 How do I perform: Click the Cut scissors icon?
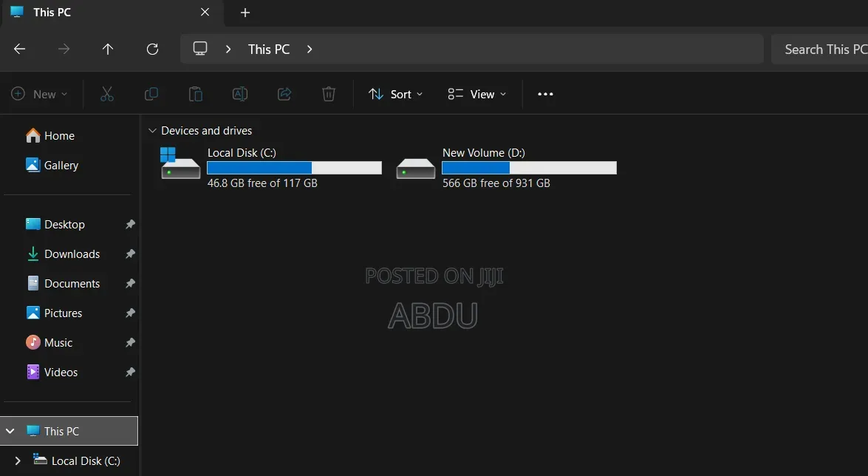coord(107,94)
